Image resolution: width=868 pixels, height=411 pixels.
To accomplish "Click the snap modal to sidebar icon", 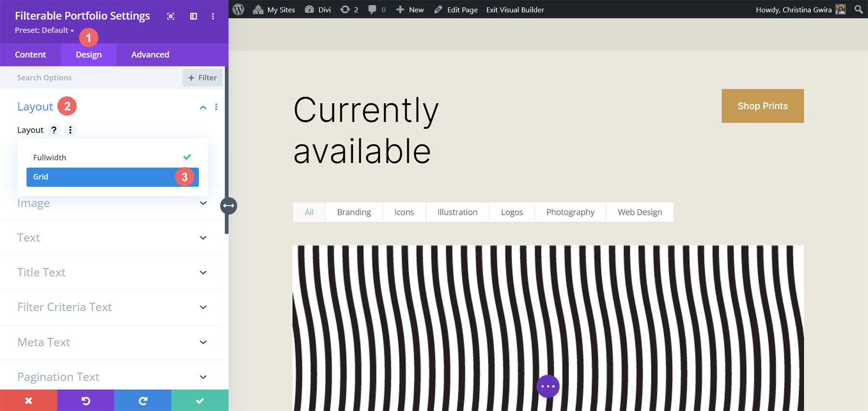I will click(x=193, y=16).
